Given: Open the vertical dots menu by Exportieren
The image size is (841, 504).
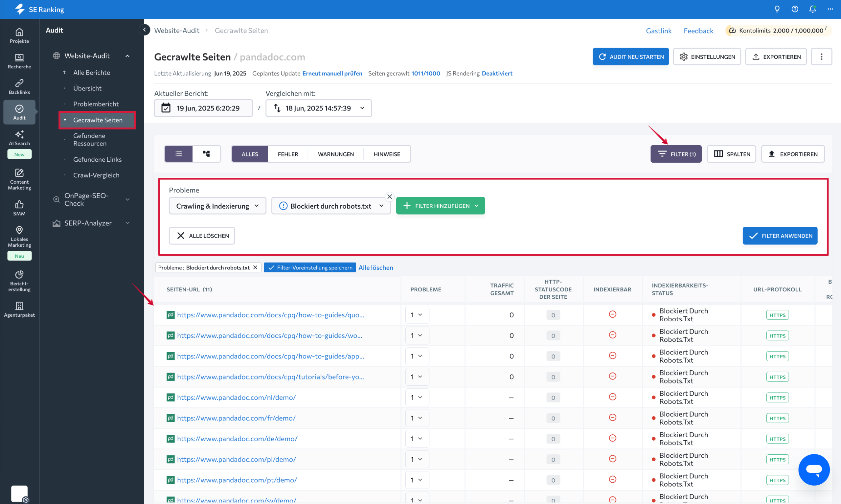Looking at the screenshot, I should point(821,57).
